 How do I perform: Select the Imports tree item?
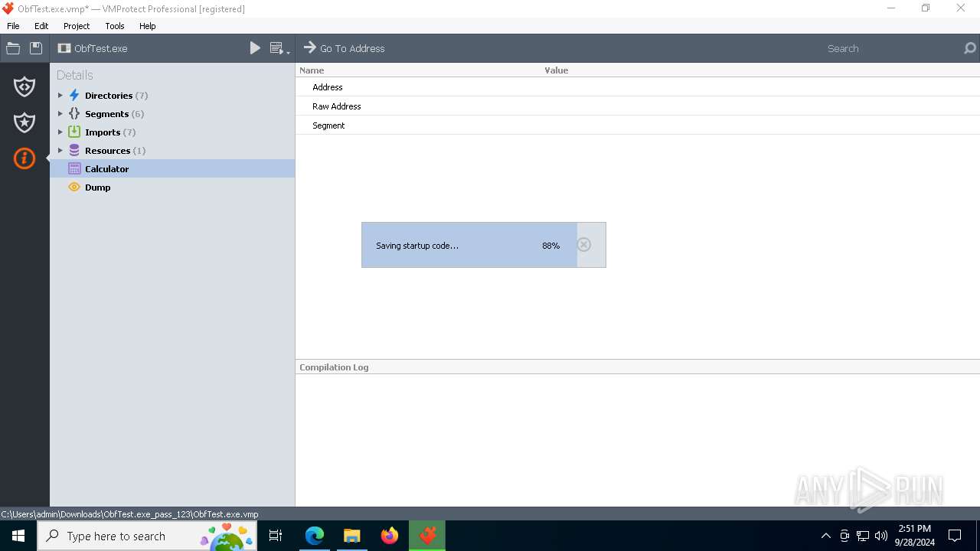point(172,132)
